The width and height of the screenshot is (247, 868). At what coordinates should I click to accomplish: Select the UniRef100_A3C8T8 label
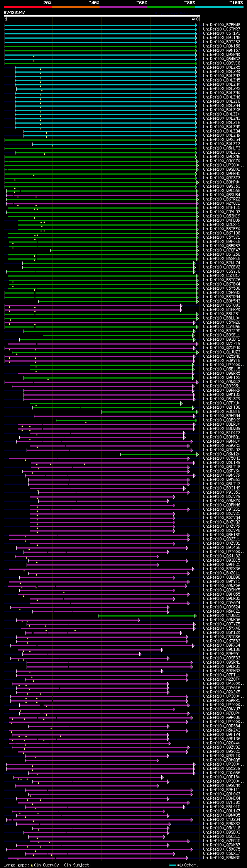pos(222,411)
